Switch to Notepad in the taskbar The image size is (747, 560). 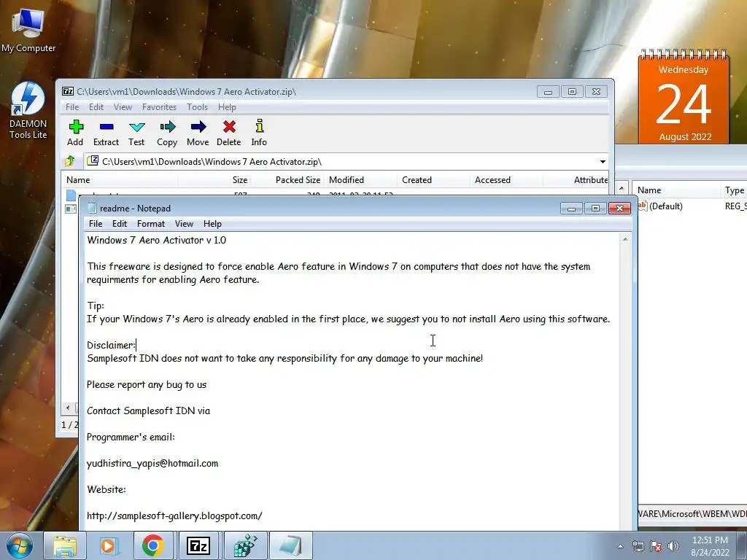tap(291, 545)
